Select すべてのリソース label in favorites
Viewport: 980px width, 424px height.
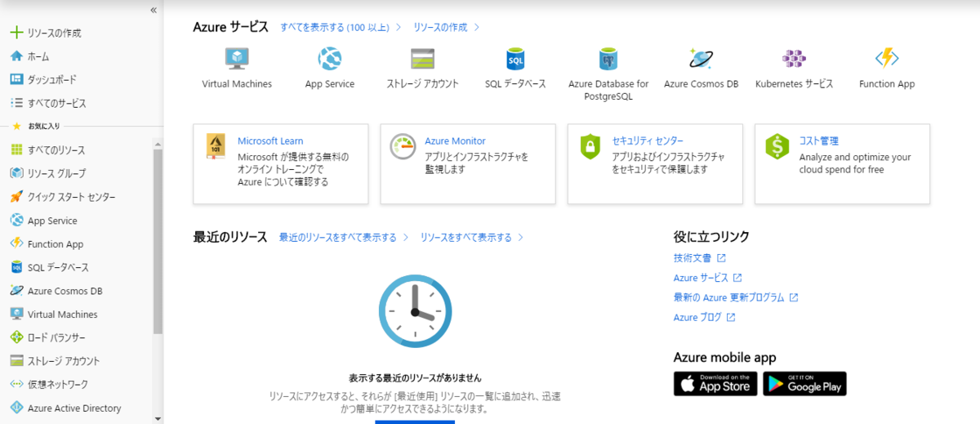click(x=56, y=150)
